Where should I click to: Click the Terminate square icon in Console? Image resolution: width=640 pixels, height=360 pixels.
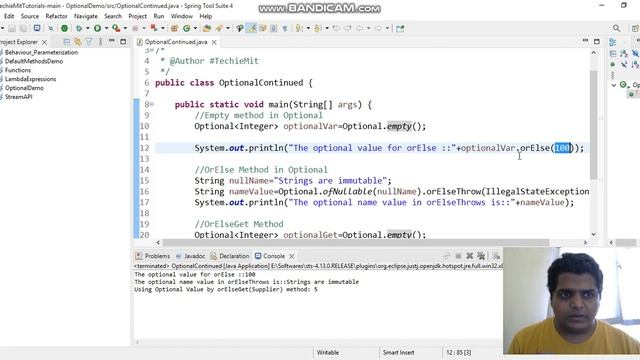(458, 256)
